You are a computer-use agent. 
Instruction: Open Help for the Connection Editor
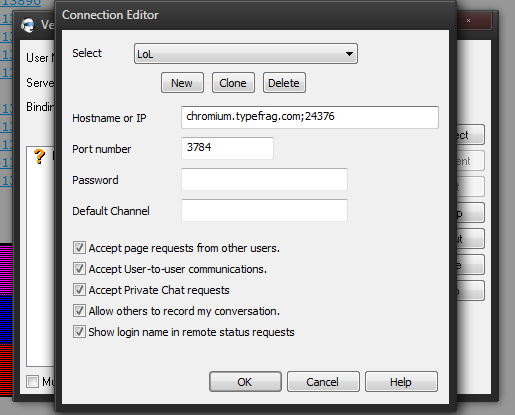[401, 382]
